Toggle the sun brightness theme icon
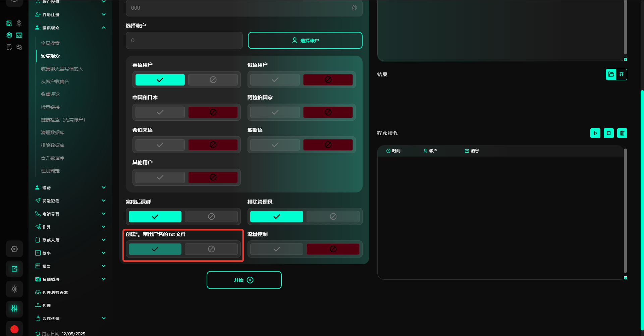Image resolution: width=644 pixels, height=336 pixels. coord(14,289)
